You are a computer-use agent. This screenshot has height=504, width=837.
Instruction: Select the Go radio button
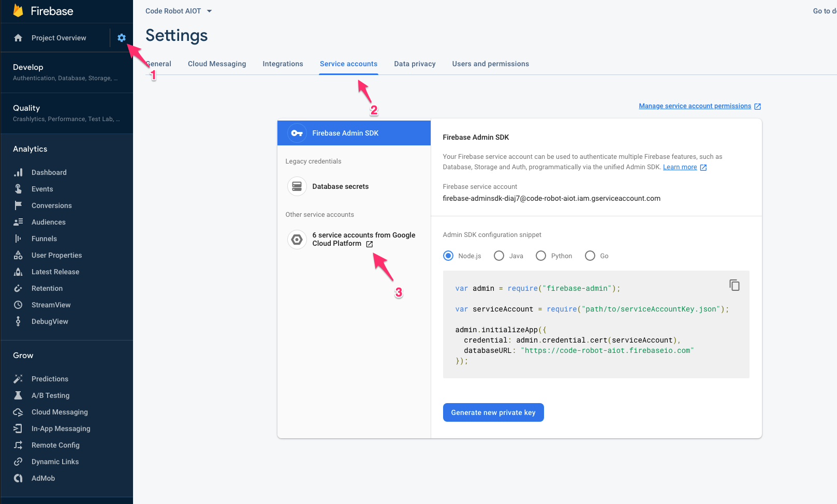pos(590,256)
